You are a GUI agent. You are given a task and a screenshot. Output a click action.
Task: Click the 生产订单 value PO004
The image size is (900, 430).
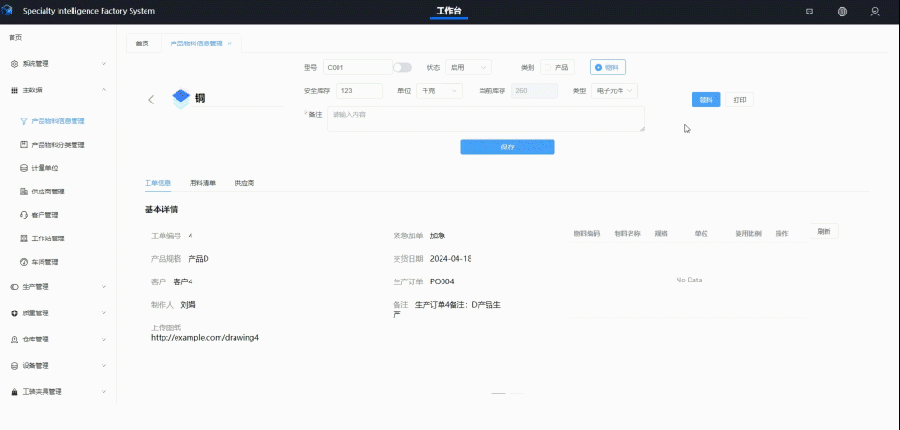(442, 281)
